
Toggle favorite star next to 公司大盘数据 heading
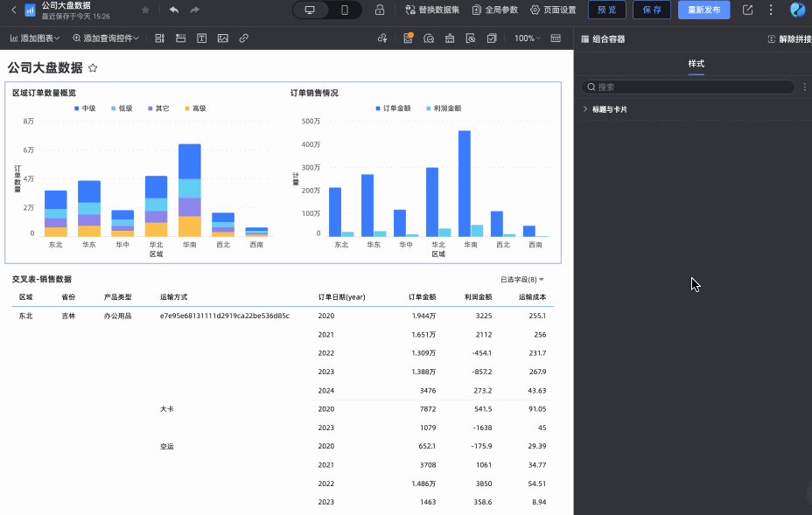coord(93,67)
